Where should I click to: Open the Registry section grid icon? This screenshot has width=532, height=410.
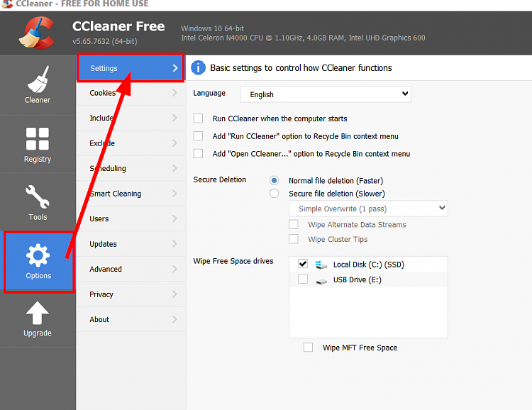pos(38,139)
